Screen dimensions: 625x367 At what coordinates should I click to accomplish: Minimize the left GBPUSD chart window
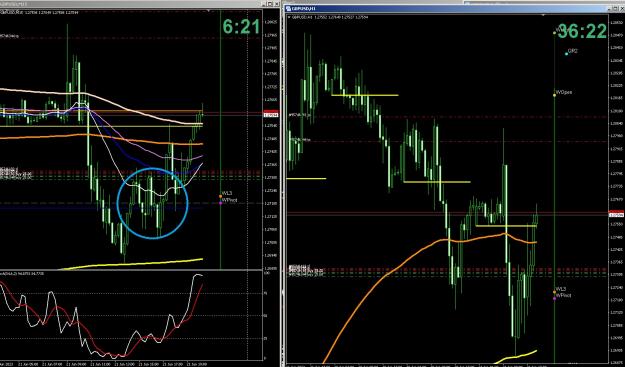(x=263, y=4)
